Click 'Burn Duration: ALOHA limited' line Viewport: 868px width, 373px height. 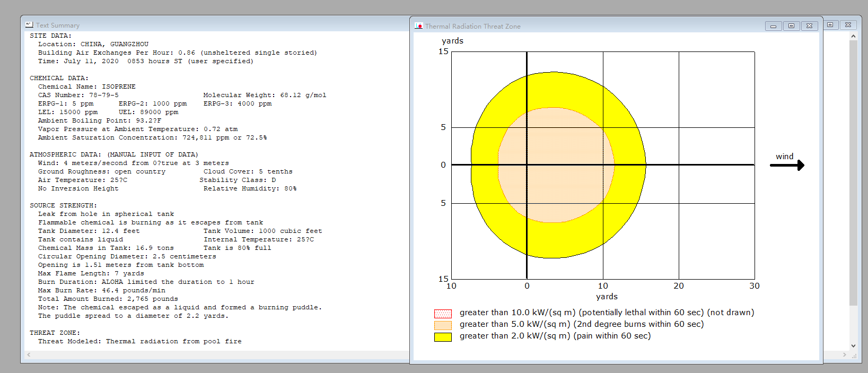tap(146, 282)
